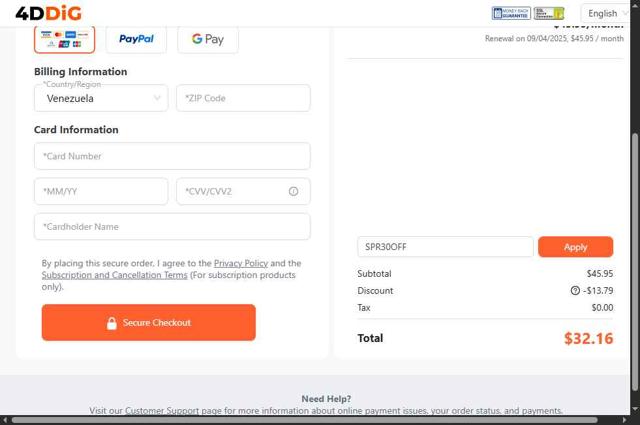
Task: Focus the Card Number field
Action: point(172,156)
